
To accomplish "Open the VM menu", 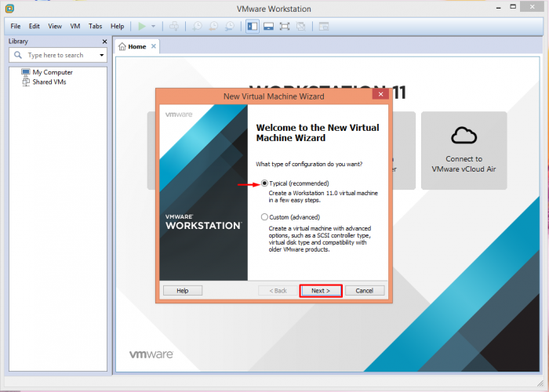I will tap(75, 26).
